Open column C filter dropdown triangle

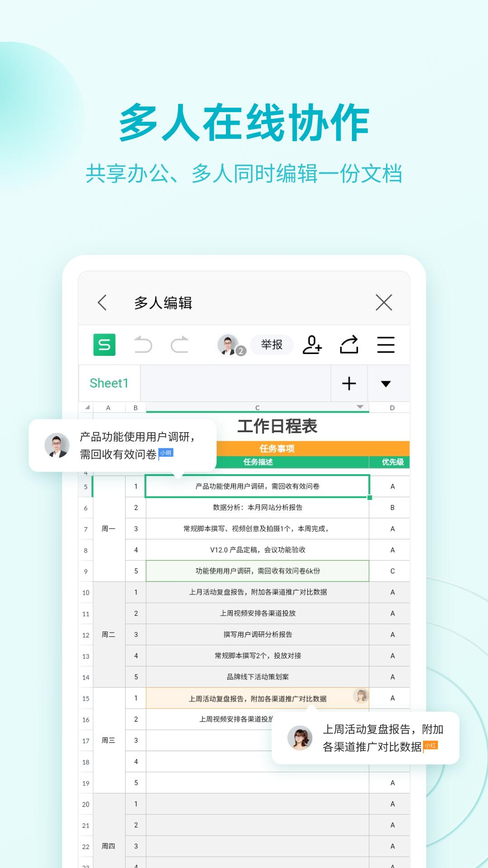[x=360, y=407]
